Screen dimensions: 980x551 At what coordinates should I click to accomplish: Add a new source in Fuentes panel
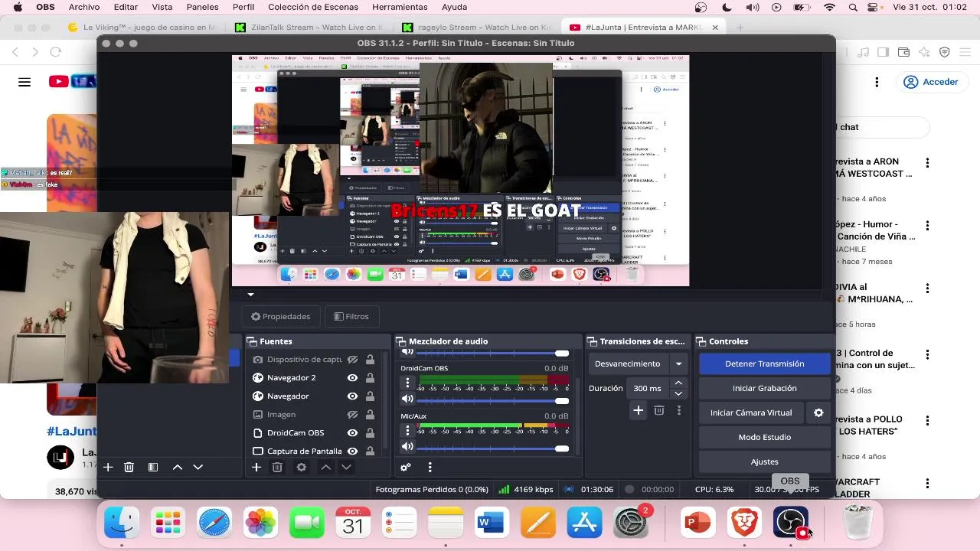256,467
